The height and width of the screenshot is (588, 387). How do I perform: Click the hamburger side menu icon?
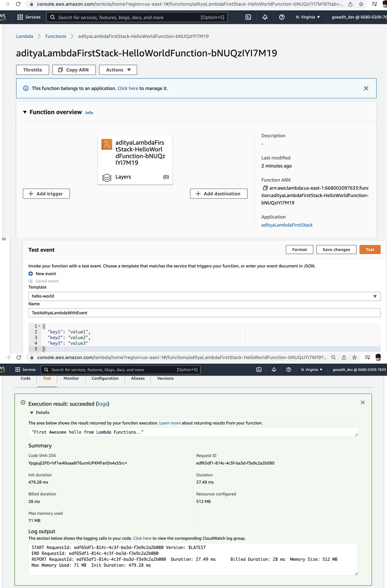tap(4, 239)
